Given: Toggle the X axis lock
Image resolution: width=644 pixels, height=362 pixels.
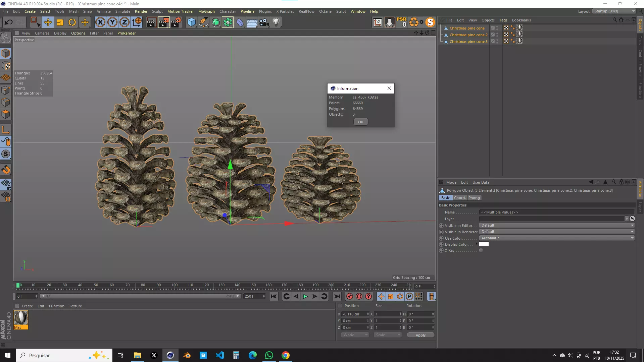Looking at the screenshot, I should (x=100, y=22).
